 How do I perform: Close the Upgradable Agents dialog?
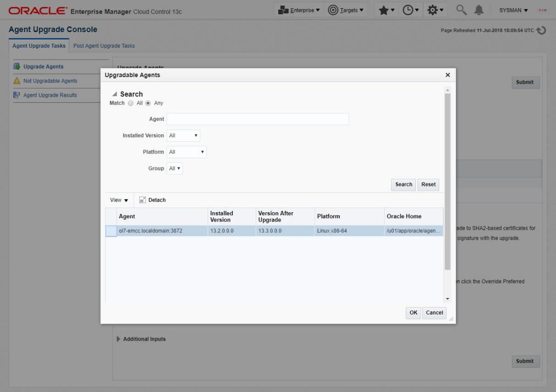448,75
